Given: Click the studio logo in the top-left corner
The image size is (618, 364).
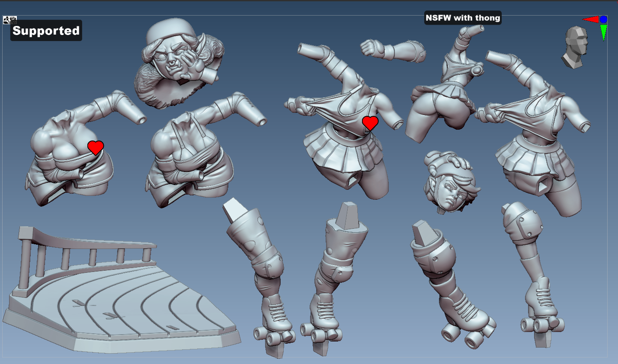Looking at the screenshot, I should click(x=6, y=20).
